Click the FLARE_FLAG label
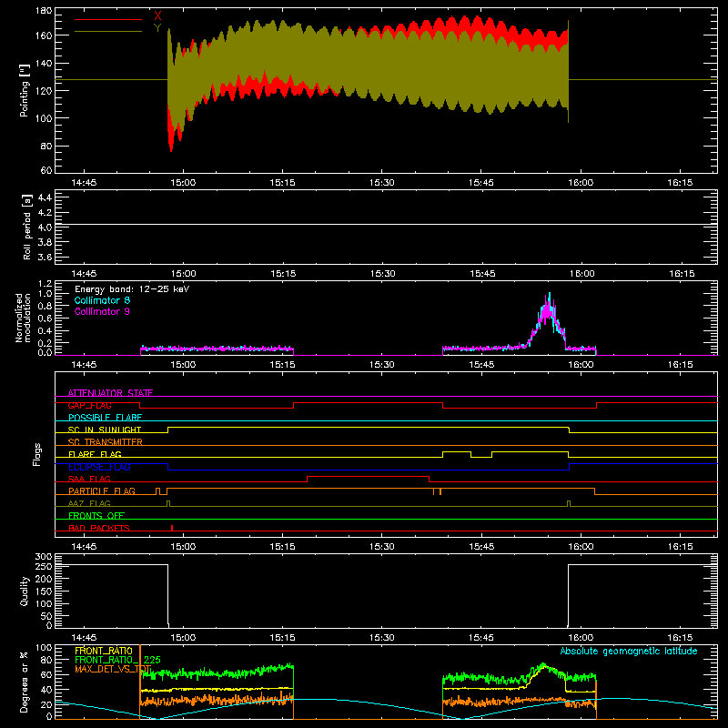 (x=95, y=454)
